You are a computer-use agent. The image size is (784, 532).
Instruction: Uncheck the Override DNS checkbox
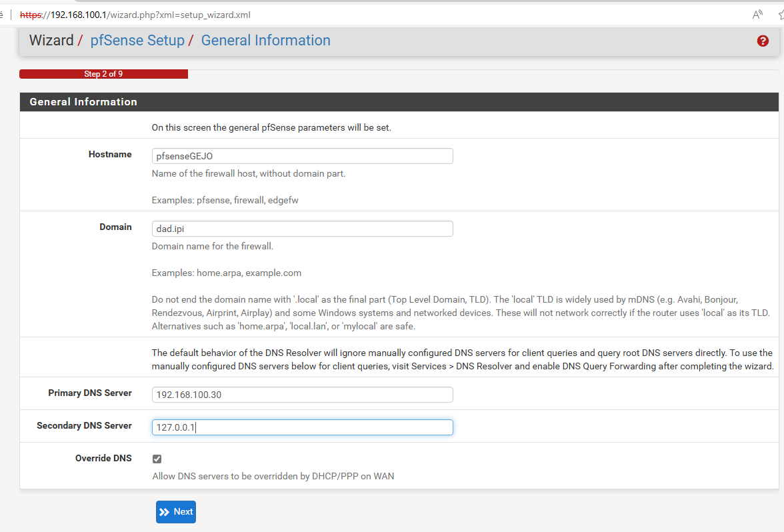(157, 459)
